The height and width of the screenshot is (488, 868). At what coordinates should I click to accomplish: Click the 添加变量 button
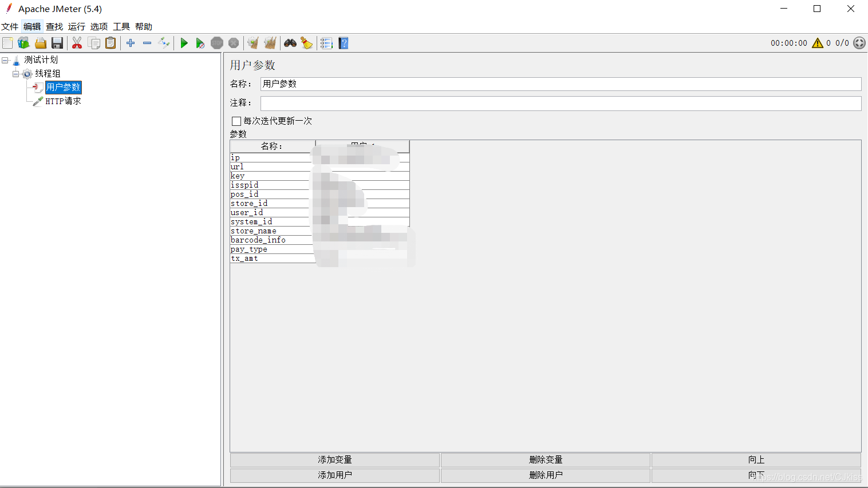(x=335, y=460)
